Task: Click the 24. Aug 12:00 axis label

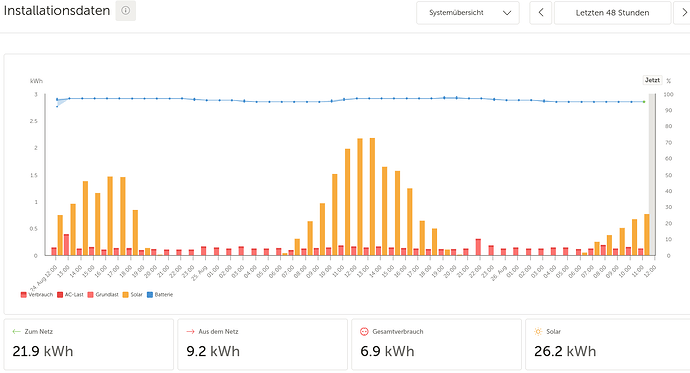Action: pyautogui.click(x=44, y=278)
